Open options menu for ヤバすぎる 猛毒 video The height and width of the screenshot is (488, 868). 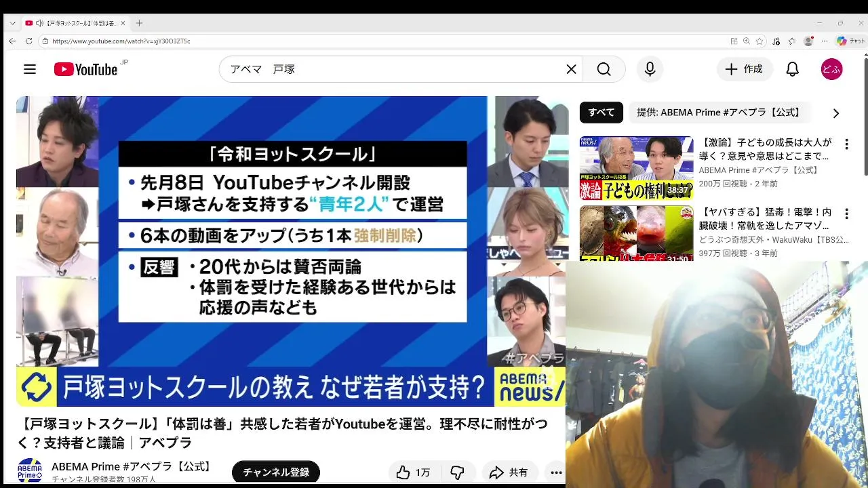846,214
